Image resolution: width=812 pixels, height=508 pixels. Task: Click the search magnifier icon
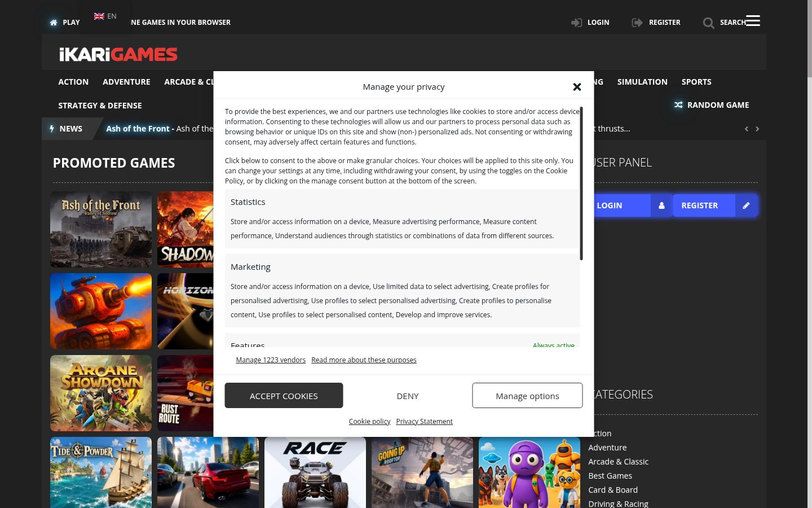pyautogui.click(x=708, y=23)
